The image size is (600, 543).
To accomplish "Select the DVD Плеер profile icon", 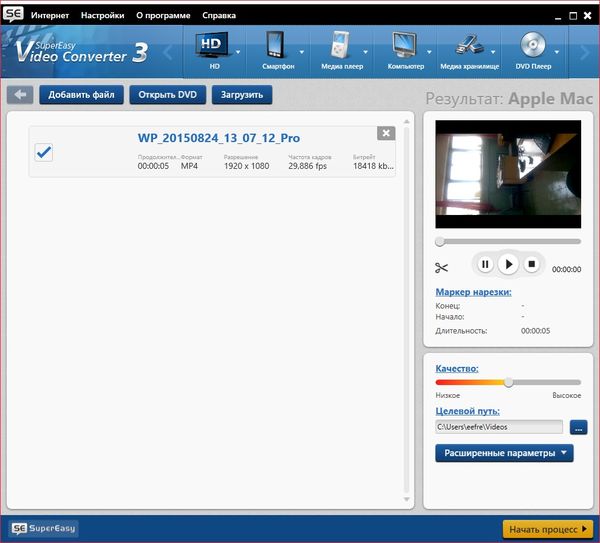I will click(533, 44).
